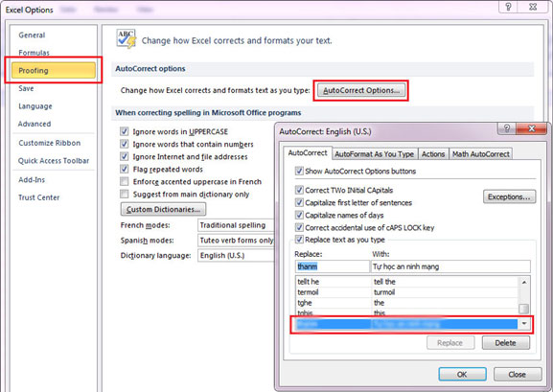553x392 pixels.
Task: Click the AutoCorrect dialog help icon
Action: [507, 128]
